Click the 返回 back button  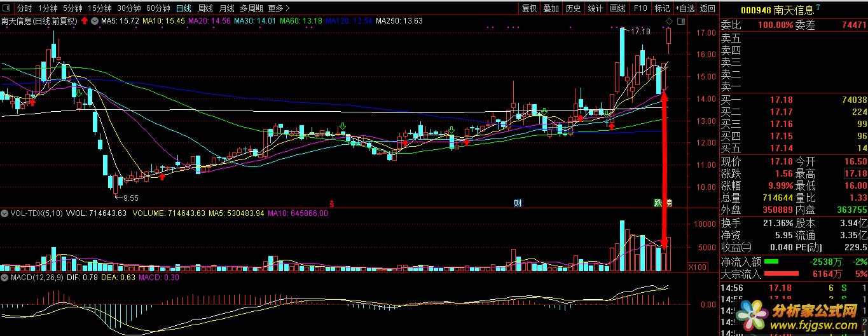pyautogui.click(x=707, y=8)
